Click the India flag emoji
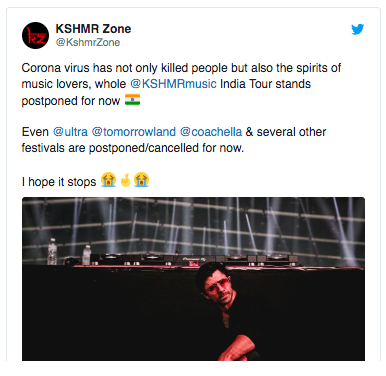This screenshot has height=376, width=386. coord(132,100)
